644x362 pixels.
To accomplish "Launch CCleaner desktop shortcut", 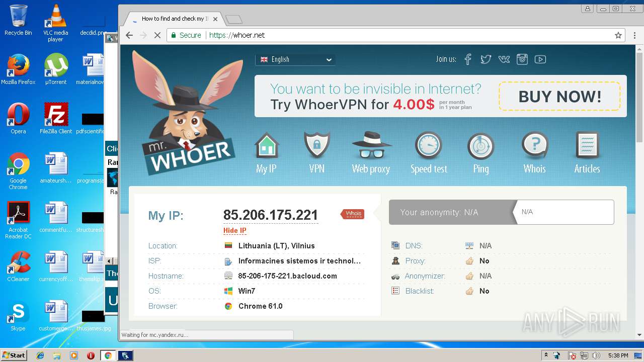I will tap(18, 266).
